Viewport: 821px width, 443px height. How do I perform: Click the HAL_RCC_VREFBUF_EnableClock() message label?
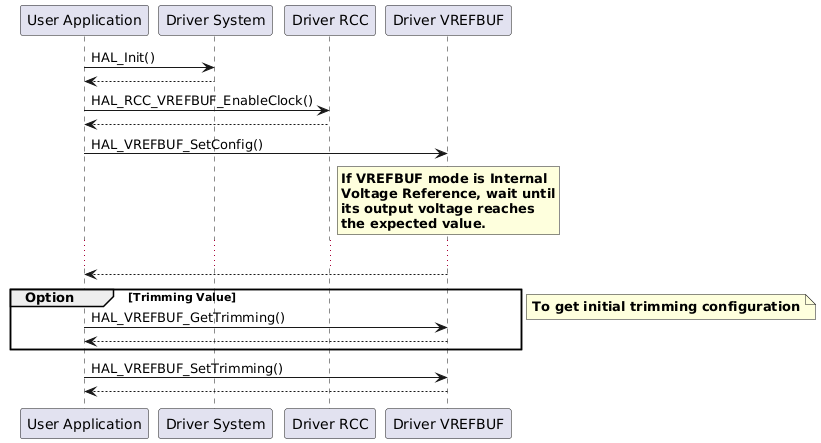pos(202,101)
